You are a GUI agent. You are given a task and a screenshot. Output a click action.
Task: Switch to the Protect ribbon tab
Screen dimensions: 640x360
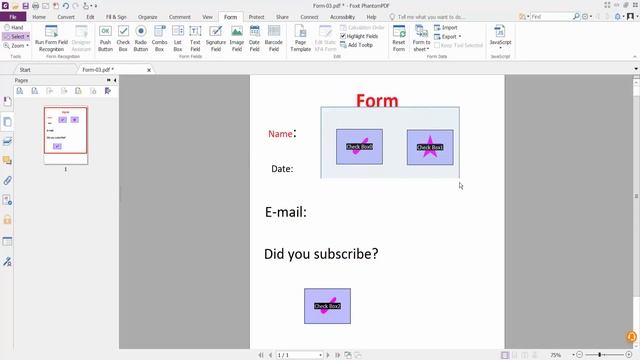[256, 17]
